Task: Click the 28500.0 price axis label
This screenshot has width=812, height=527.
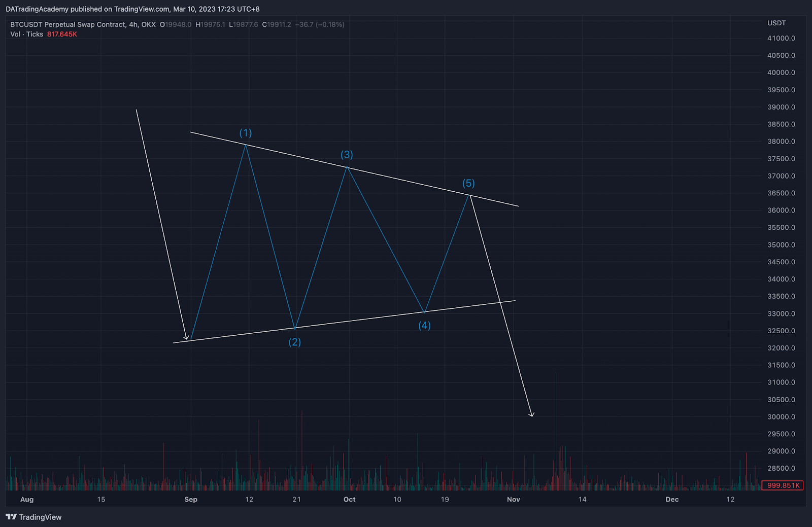Action: (782, 469)
